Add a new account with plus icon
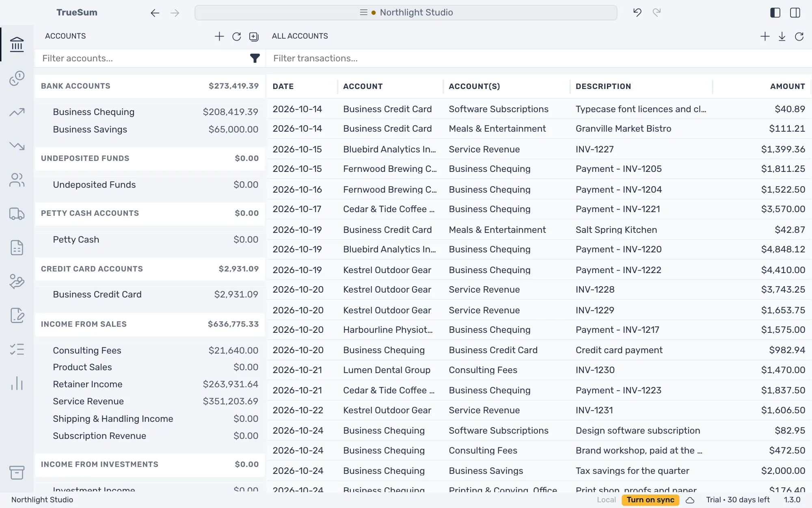812x508 pixels. click(x=219, y=36)
